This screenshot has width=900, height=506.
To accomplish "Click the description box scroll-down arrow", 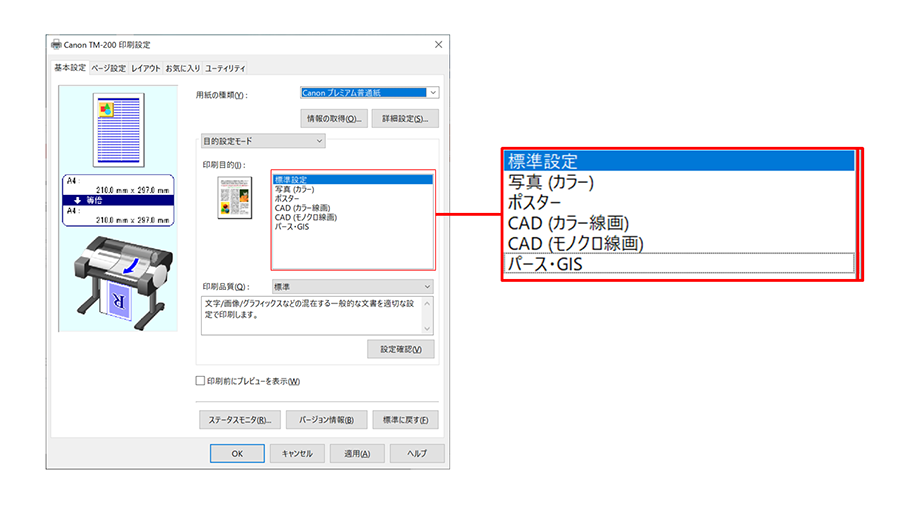I will pyautogui.click(x=428, y=328).
